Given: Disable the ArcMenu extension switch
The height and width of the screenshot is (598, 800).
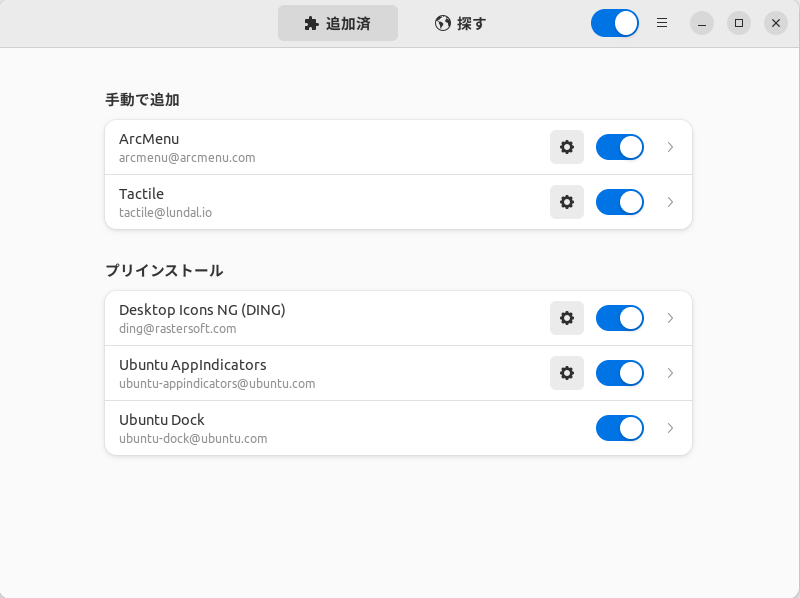Looking at the screenshot, I should [620, 147].
